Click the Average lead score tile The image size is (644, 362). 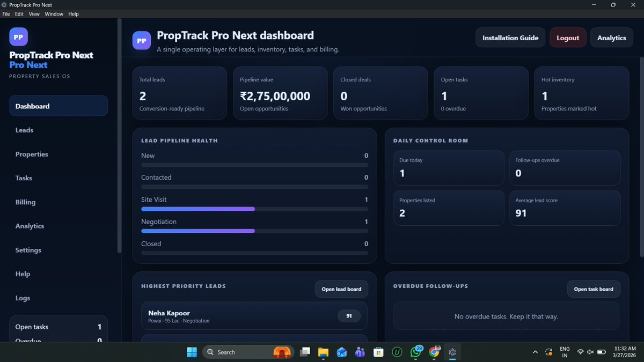tap(565, 208)
